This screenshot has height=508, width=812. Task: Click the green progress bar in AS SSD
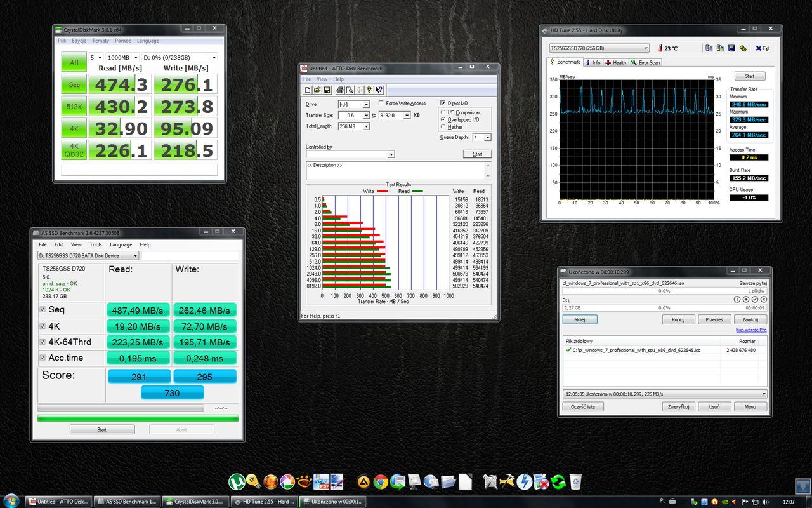138,418
